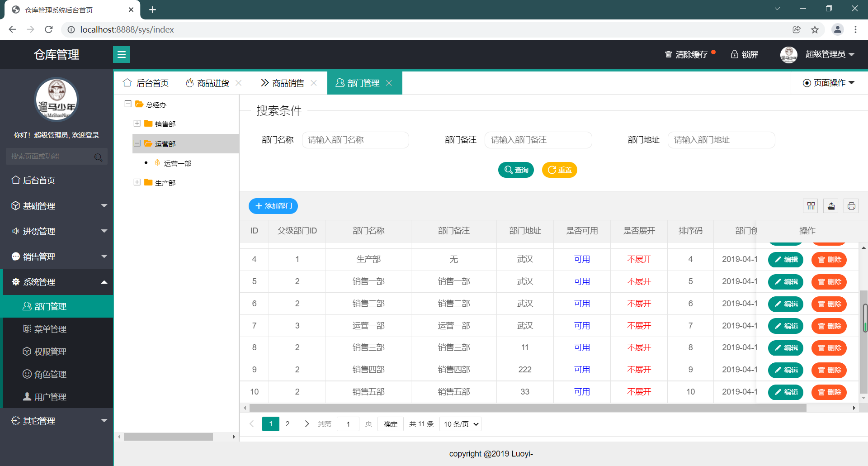868x466 pixels.
Task: Go to page 2 of the table
Action: 288,424
